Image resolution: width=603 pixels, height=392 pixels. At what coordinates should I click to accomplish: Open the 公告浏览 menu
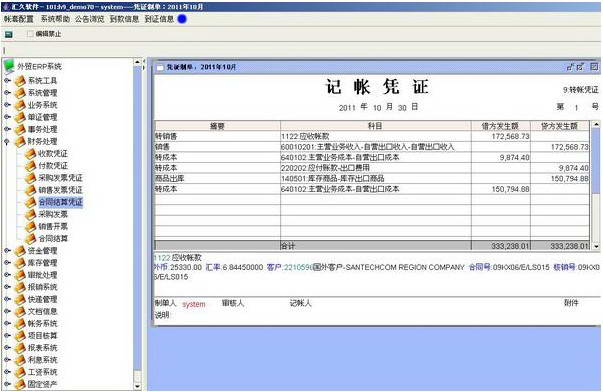point(89,19)
